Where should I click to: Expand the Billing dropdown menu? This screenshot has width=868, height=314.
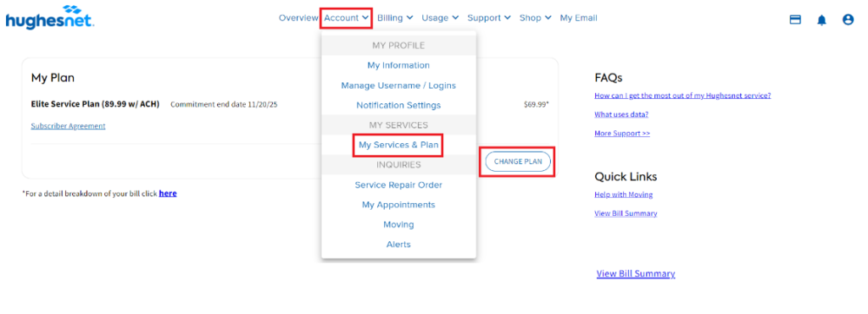[395, 18]
